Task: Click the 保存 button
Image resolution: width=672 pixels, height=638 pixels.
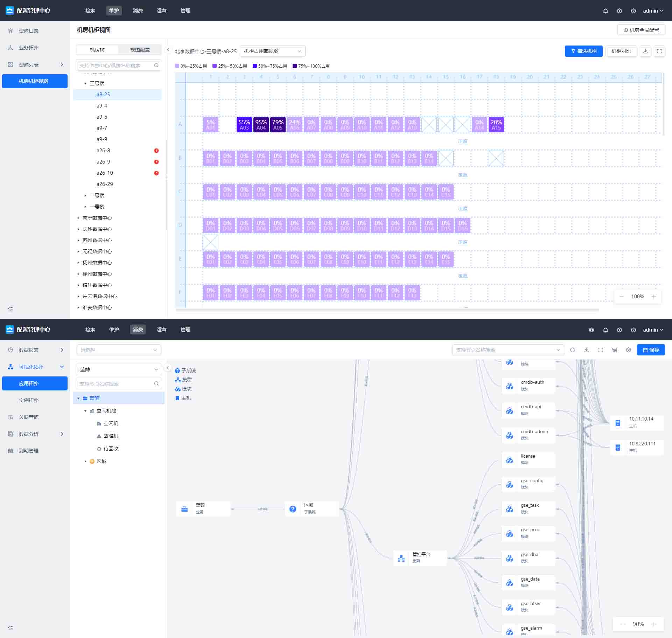Action: (x=651, y=350)
